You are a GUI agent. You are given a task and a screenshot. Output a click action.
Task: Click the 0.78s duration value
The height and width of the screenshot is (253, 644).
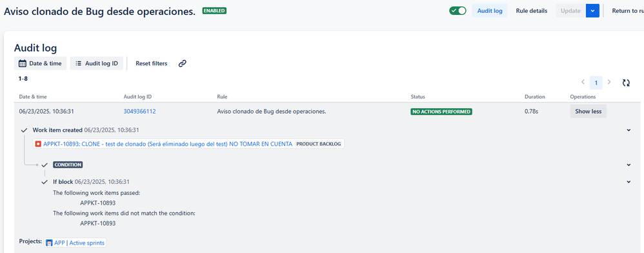[x=531, y=111]
